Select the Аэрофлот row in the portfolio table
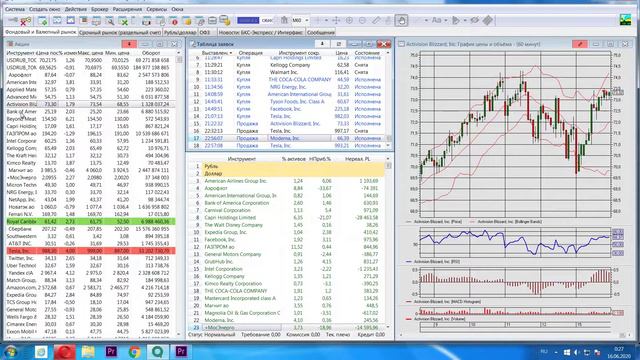Screen dimensions: 640x360 pos(288,188)
